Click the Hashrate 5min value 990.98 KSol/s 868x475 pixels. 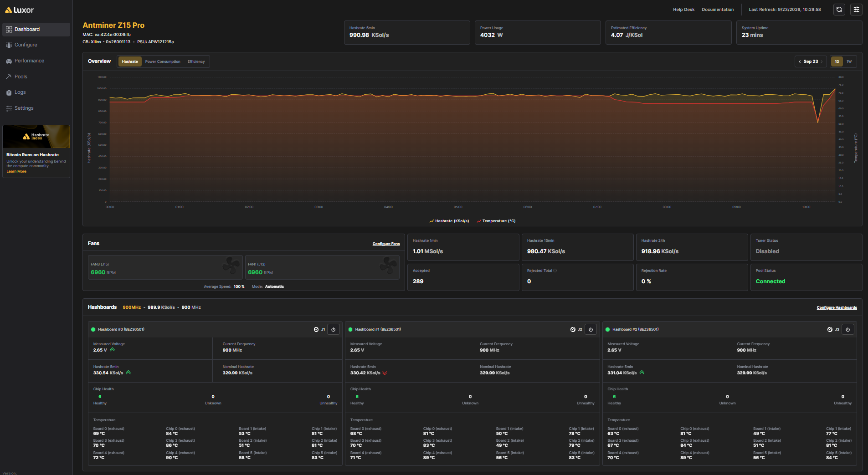(369, 35)
